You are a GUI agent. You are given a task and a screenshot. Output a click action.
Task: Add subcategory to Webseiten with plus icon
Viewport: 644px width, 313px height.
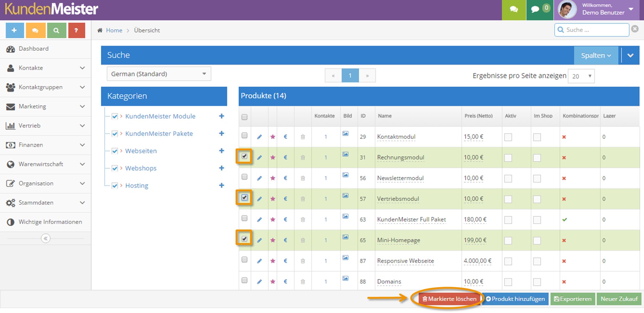(221, 151)
